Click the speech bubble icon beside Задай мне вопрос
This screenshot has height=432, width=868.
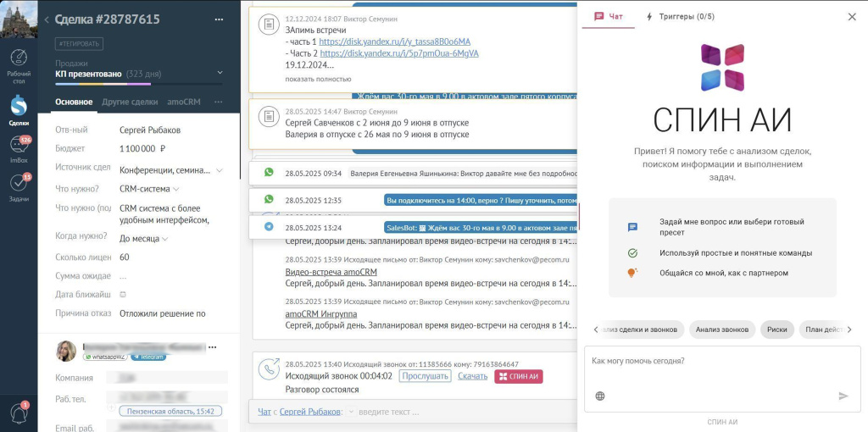click(632, 227)
